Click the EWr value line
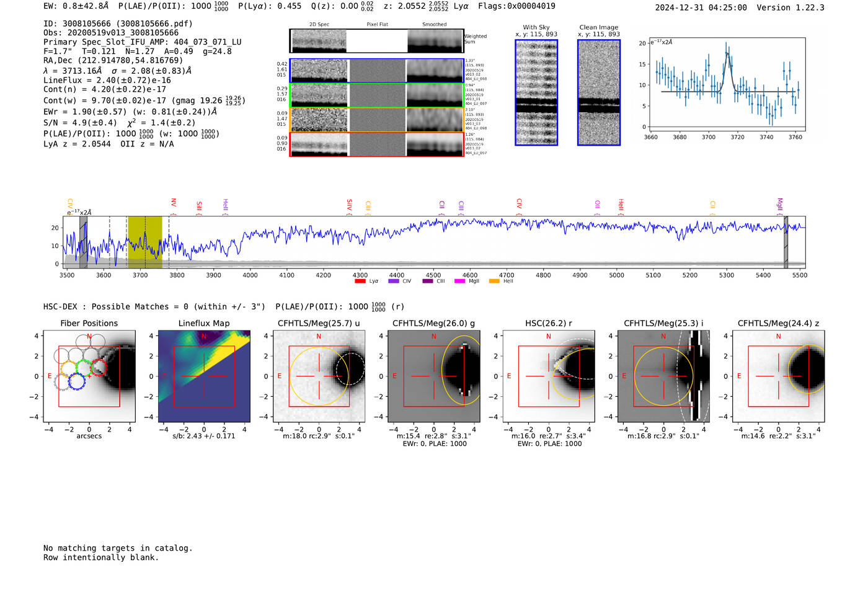This screenshot has height=591, width=868. click(130, 112)
